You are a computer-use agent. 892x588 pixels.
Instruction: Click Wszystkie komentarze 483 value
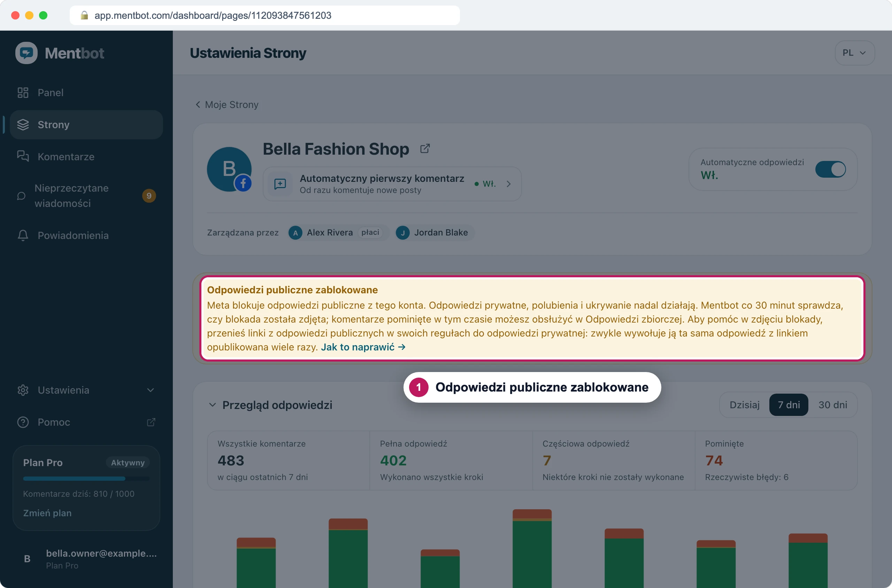(231, 460)
